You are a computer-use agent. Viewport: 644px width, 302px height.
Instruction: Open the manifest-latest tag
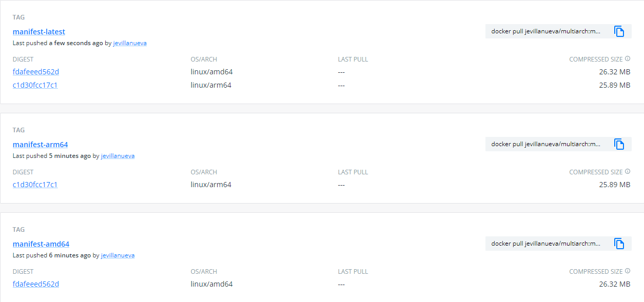pyautogui.click(x=38, y=31)
